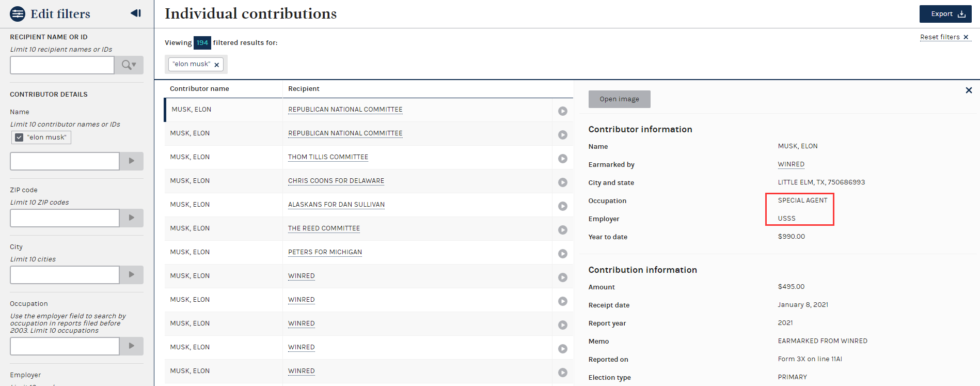Expand details for Thom Tillis Committee row
The width and height of the screenshot is (980, 386).
(x=562, y=159)
